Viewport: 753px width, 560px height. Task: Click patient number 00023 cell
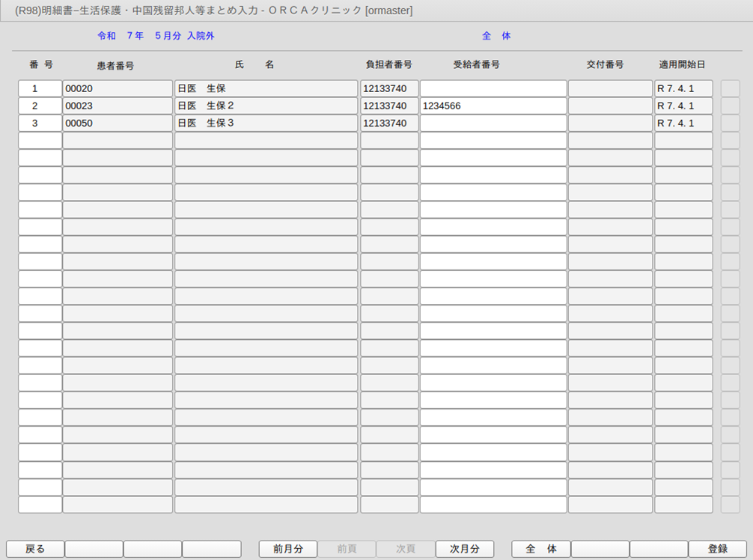[x=118, y=106]
